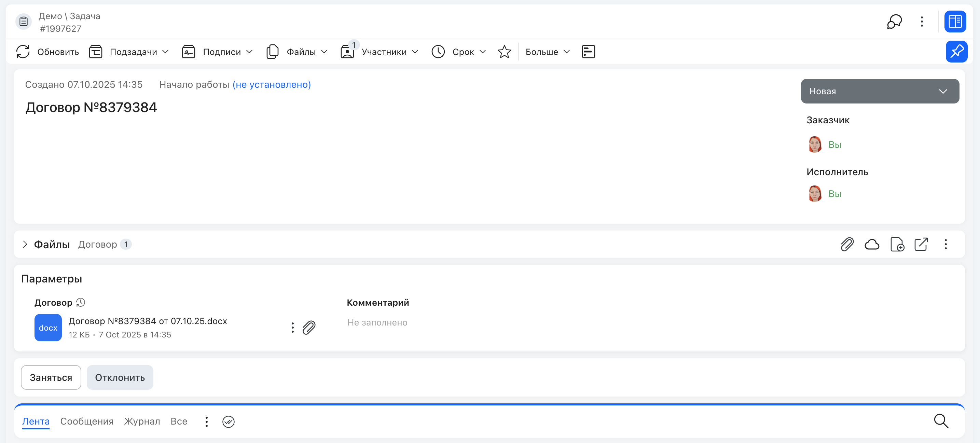Click the Исполнитель avatar

(x=815, y=194)
